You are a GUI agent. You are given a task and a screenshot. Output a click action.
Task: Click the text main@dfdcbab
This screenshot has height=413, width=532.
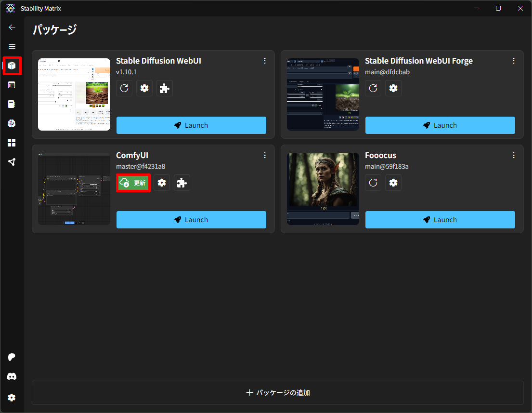click(387, 72)
